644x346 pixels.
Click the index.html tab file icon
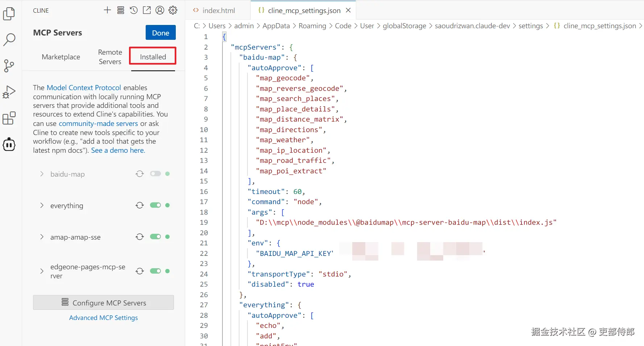[196, 10]
